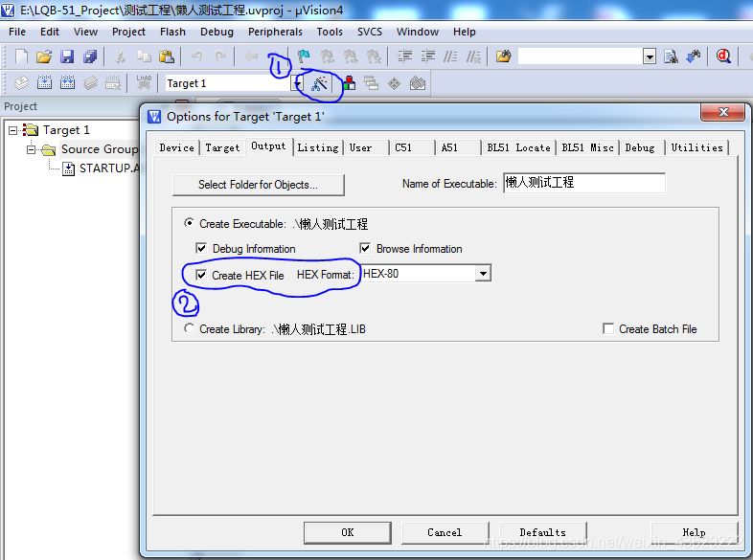Save all files icon
This screenshot has width=753, height=560.
[90, 56]
